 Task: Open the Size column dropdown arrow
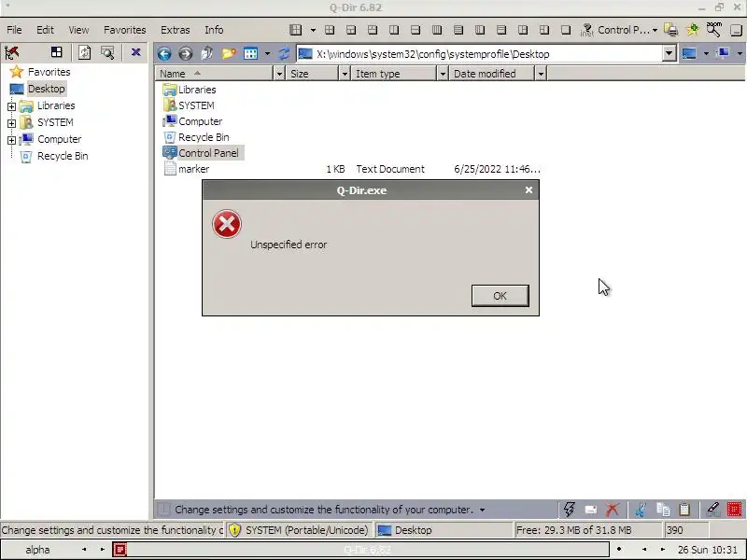pyautogui.click(x=344, y=74)
